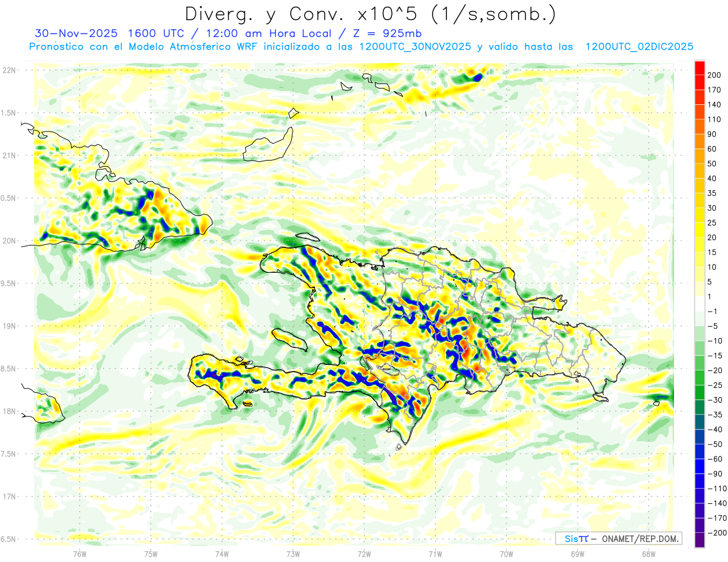Click the 8.5N latitude axis label

8,369
